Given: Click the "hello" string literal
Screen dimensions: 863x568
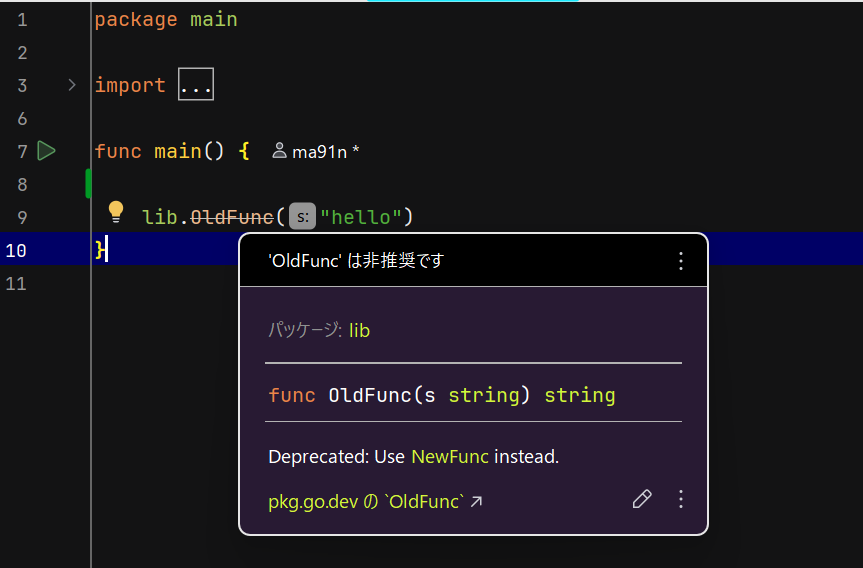Looking at the screenshot, I should [x=360, y=217].
